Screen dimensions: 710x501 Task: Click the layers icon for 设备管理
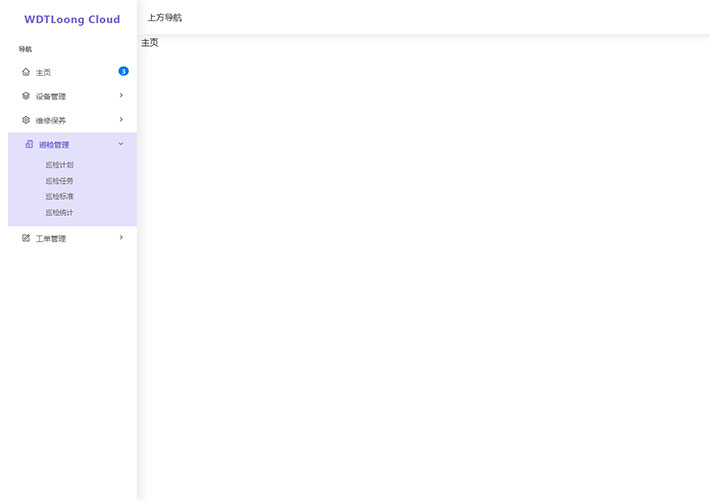click(x=26, y=96)
